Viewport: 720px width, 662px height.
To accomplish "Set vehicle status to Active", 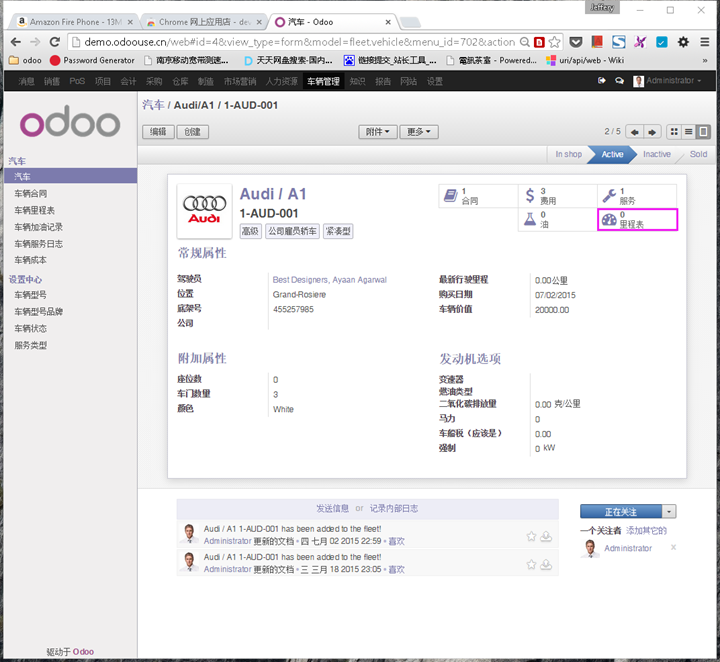I will [612, 154].
